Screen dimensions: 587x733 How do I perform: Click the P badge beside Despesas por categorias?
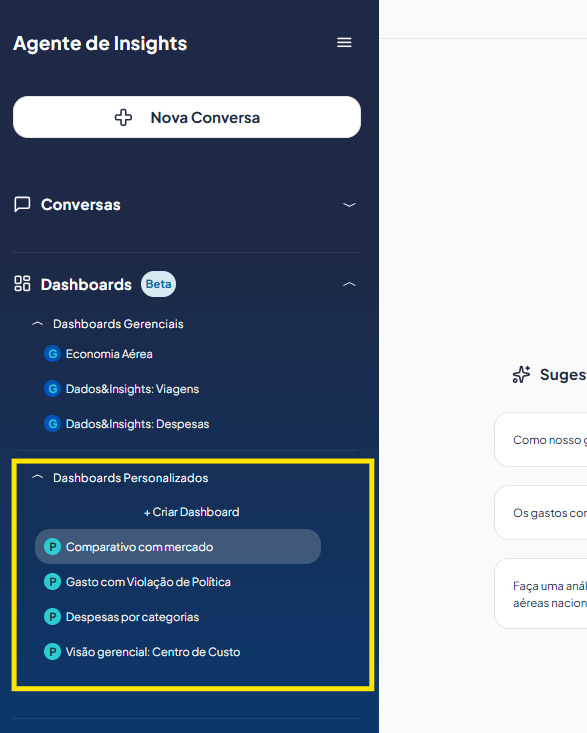pos(52,617)
